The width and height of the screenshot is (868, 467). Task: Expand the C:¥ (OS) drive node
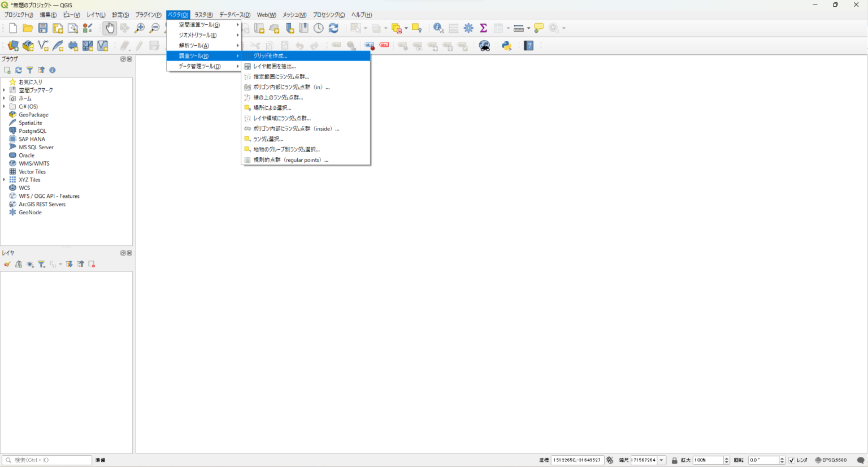point(4,106)
